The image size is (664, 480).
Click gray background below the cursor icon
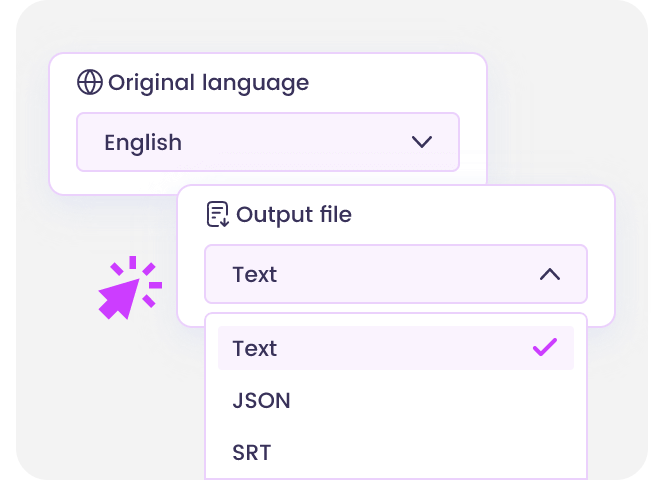click(110, 400)
